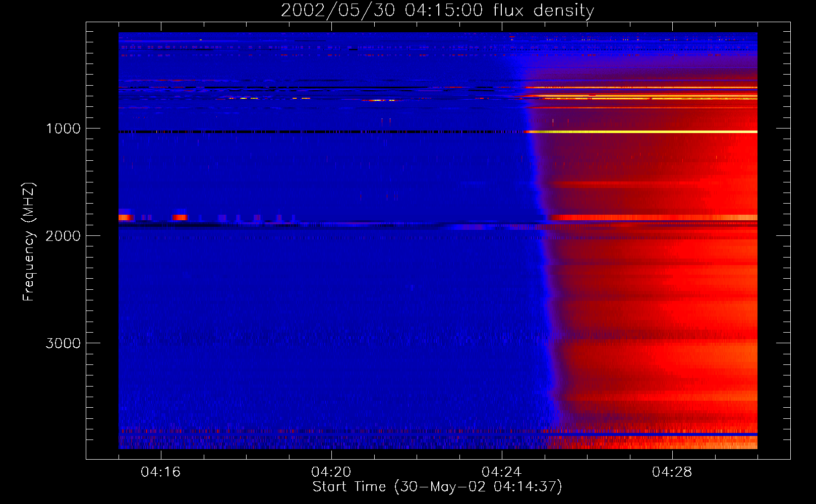The height and width of the screenshot is (504, 816).
Task: Click the 3000 frequency tick label
Action: 63,343
